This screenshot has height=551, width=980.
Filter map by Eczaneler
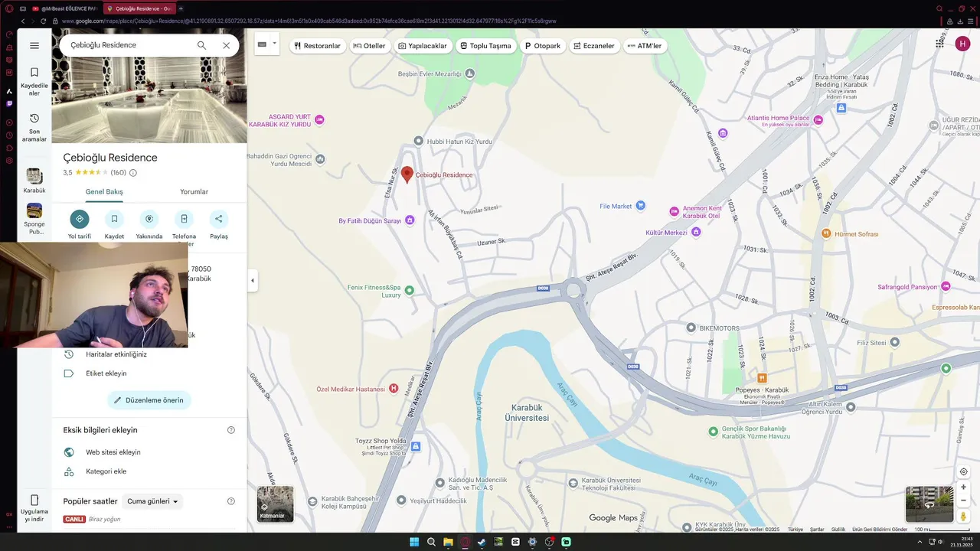pos(594,46)
